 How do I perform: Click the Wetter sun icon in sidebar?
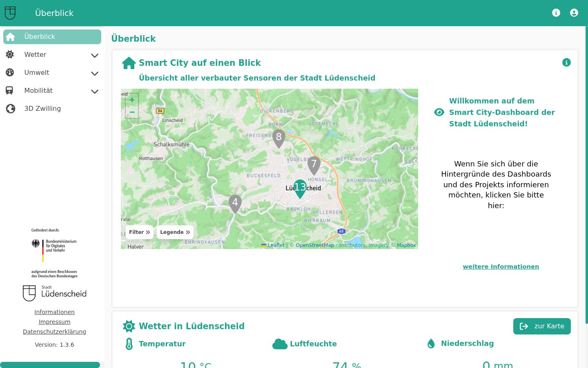[x=10, y=54]
